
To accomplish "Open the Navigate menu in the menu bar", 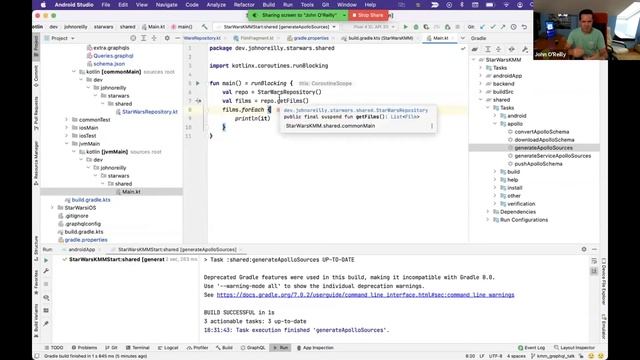I will 167,5.
